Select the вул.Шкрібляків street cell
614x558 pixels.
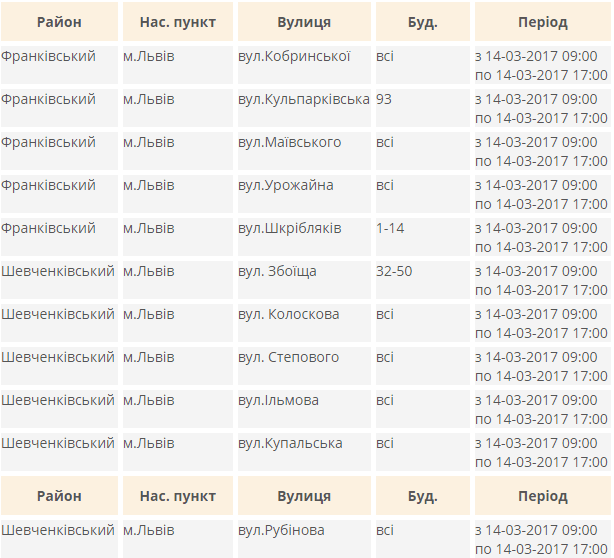pos(289,228)
